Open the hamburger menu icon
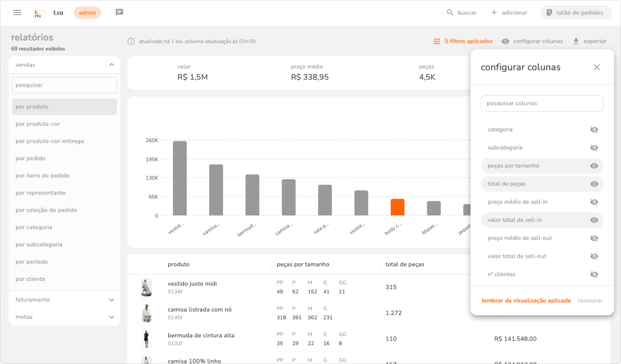 coord(17,12)
